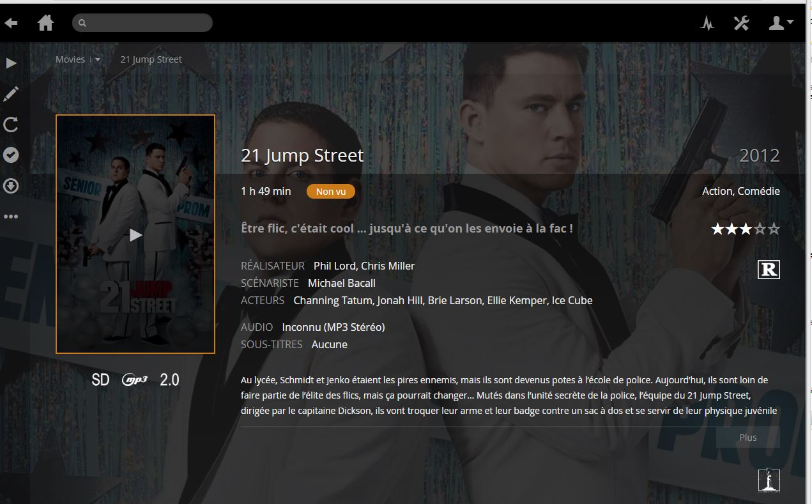This screenshot has width=812, height=504.
Task: Open the Aucune subtitles selector
Action: (330, 344)
